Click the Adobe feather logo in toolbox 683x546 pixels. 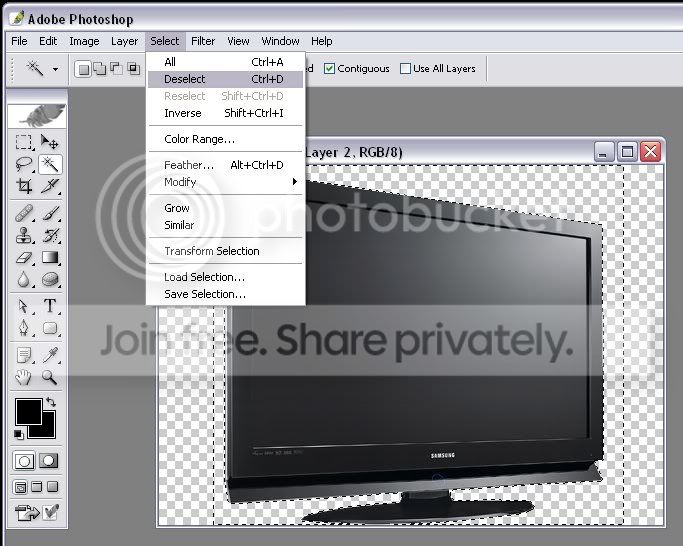pos(37,116)
